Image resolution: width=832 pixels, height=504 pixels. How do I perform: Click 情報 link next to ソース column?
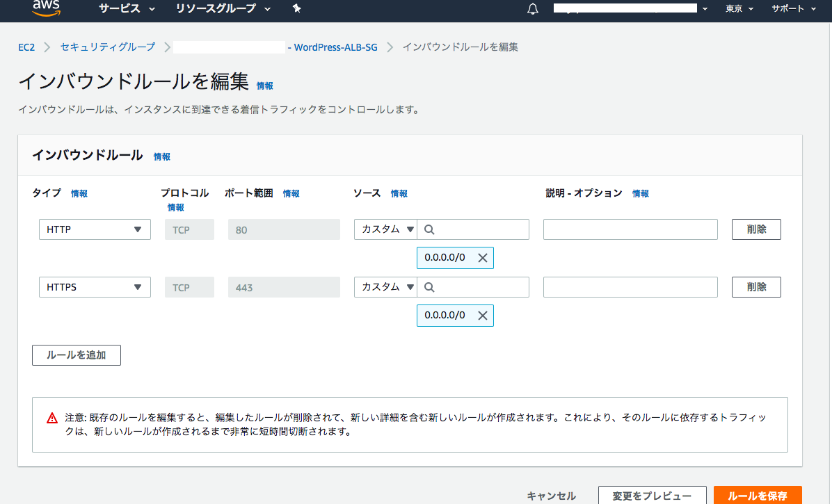pyautogui.click(x=399, y=194)
